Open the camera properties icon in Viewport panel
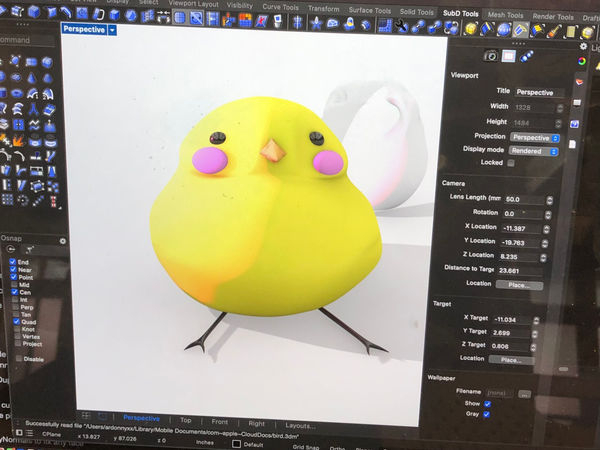 (491, 56)
